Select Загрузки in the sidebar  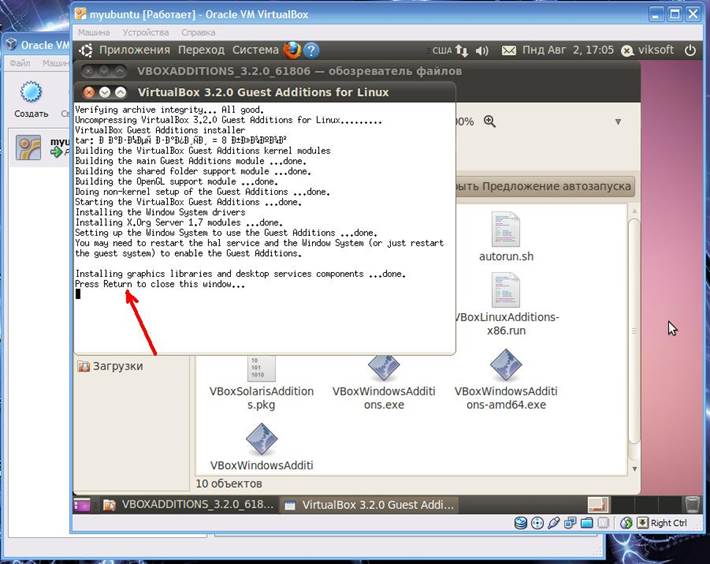tap(110, 366)
